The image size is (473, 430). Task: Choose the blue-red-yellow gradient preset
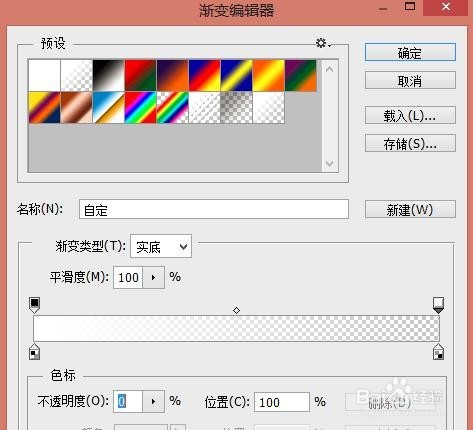(x=205, y=75)
